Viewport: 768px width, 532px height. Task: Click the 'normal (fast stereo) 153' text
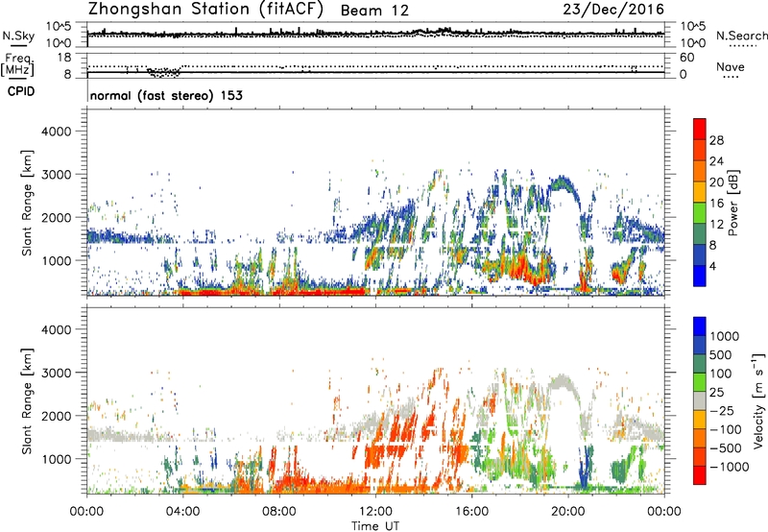pyautogui.click(x=166, y=95)
